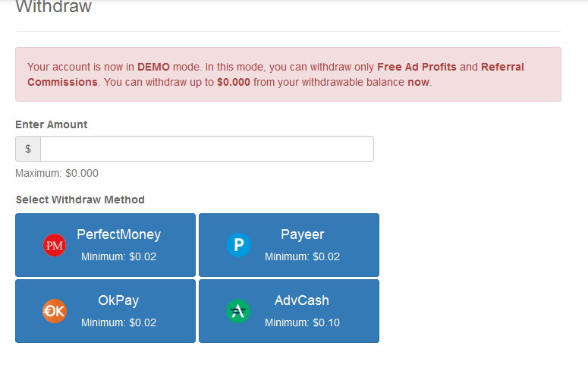The height and width of the screenshot is (368, 588).
Task: Click 'Minimum: $0.02' under Payeer
Action: pyautogui.click(x=302, y=256)
